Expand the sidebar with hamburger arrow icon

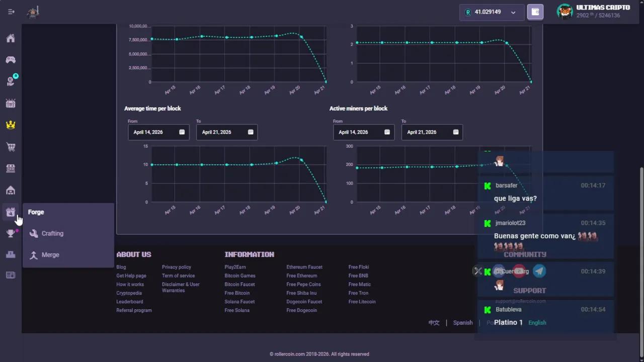[x=11, y=12]
